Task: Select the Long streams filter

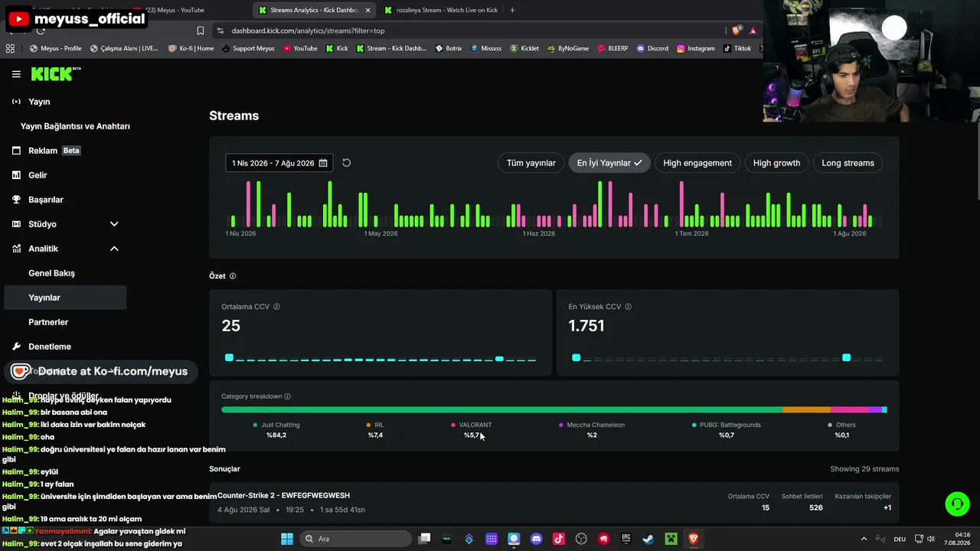Action: (x=848, y=163)
